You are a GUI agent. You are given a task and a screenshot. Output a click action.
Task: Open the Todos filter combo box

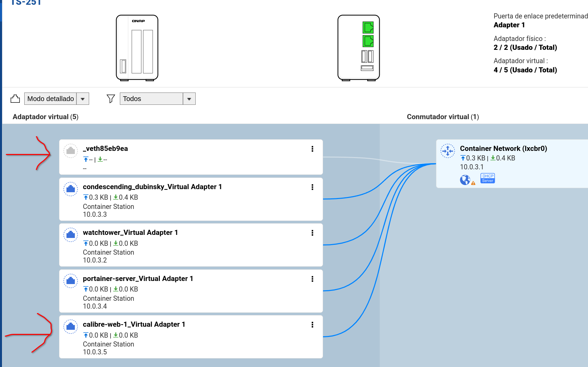point(152,99)
